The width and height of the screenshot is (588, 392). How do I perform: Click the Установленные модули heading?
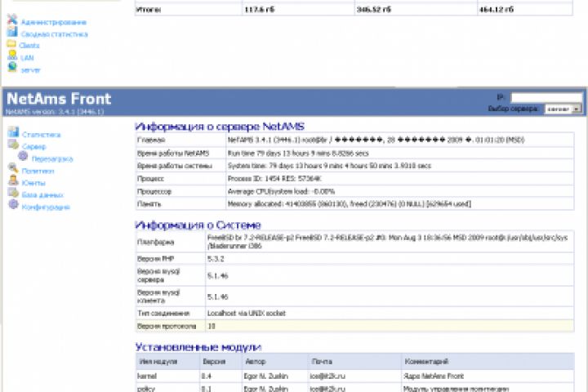198,347
